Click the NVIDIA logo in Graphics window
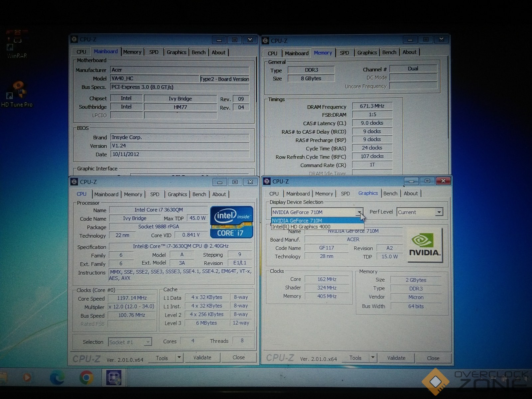Screen dimensions: 532x399 pyautogui.click(x=425, y=245)
